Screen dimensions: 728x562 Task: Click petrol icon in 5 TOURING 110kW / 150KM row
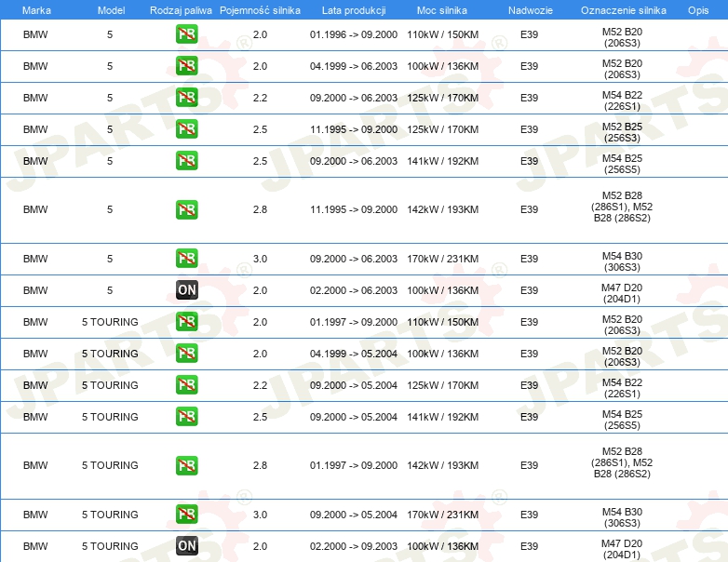coord(186,322)
